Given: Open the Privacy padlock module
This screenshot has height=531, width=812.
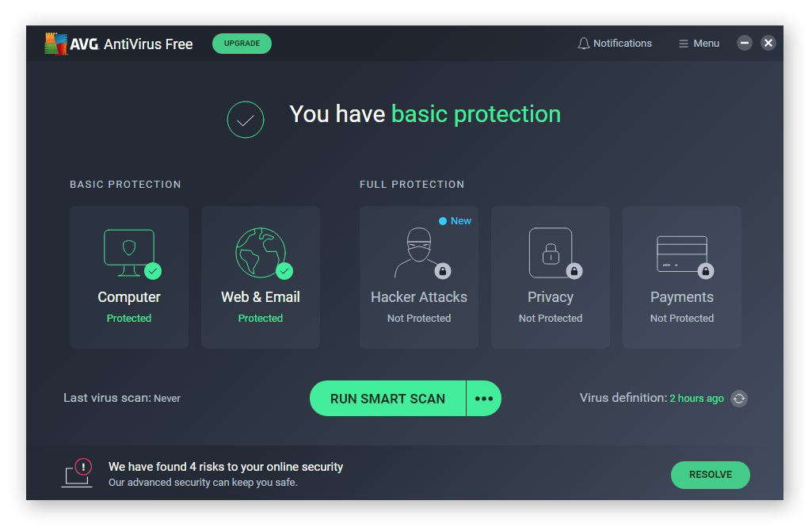Looking at the screenshot, I should click(550, 254).
